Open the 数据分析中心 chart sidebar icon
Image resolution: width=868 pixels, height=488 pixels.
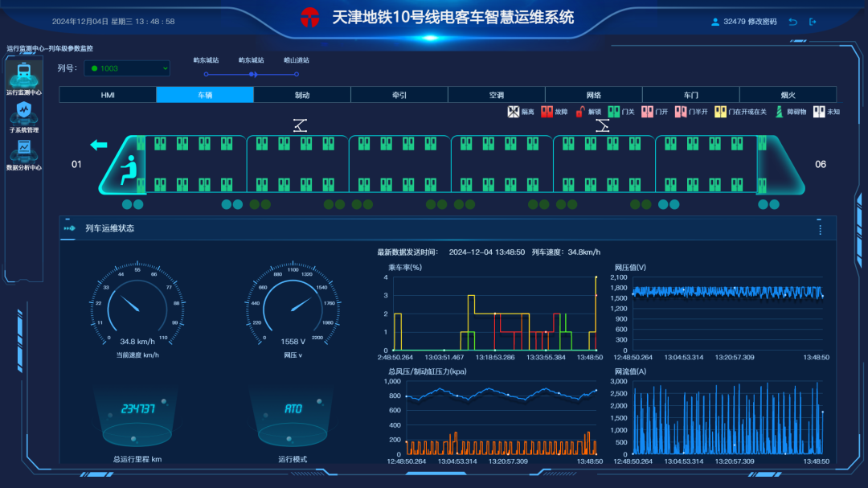coord(24,150)
